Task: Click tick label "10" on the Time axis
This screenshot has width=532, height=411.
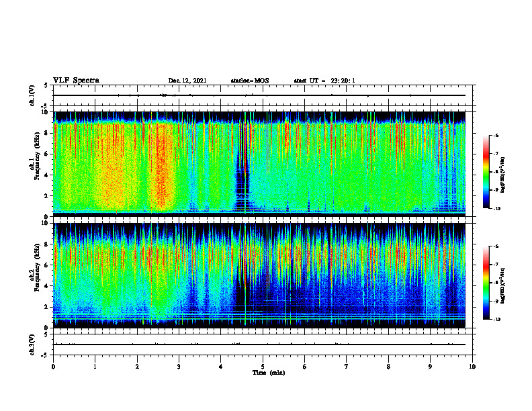Action: (x=472, y=367)
